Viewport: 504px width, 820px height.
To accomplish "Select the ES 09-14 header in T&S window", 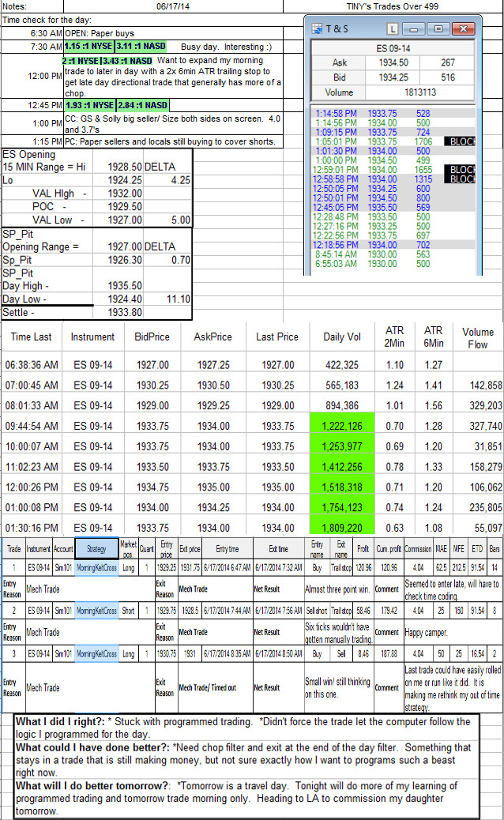I will click(x=393, y=48).
